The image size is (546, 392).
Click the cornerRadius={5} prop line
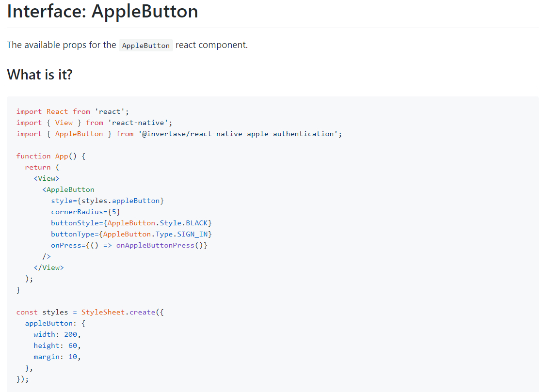pos(85,212)
